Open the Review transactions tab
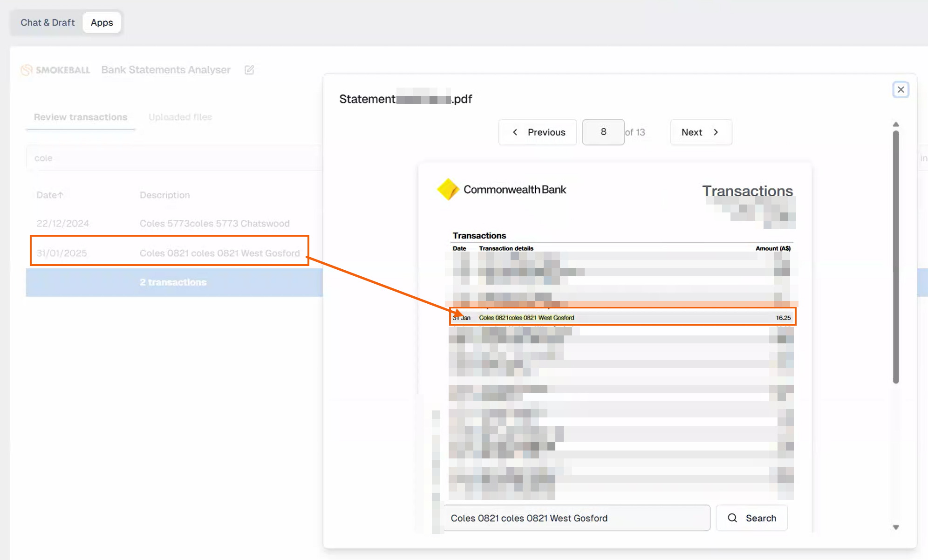Image resolution: width=928 pixels, height=560 pixels. click(x=81, y=117)
